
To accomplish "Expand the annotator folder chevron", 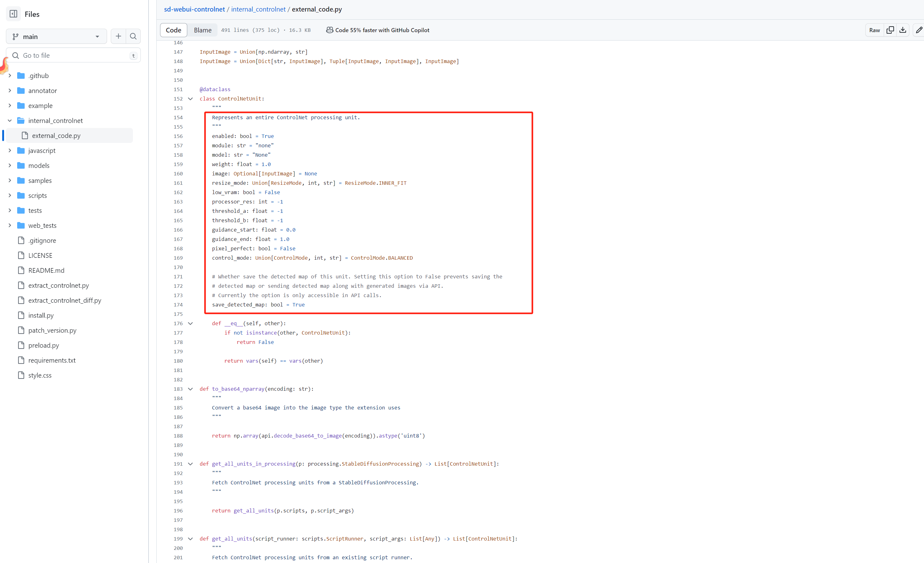I will (x=10, y=91).
